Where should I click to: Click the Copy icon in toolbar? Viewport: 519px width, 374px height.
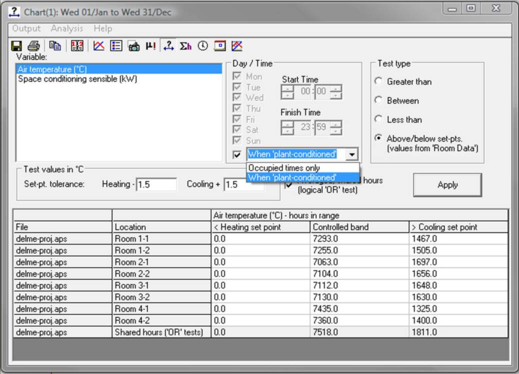point(55,46)
